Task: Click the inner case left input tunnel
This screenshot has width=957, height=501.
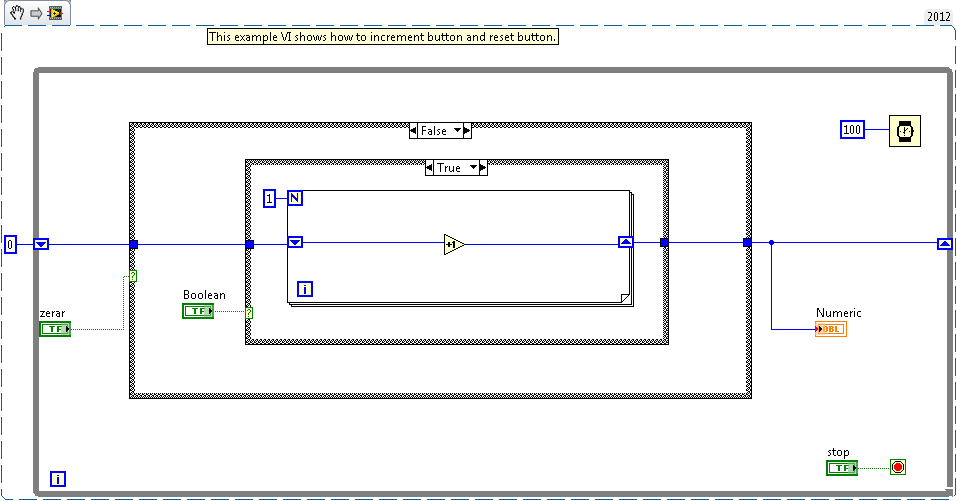Action: point(249,245)
